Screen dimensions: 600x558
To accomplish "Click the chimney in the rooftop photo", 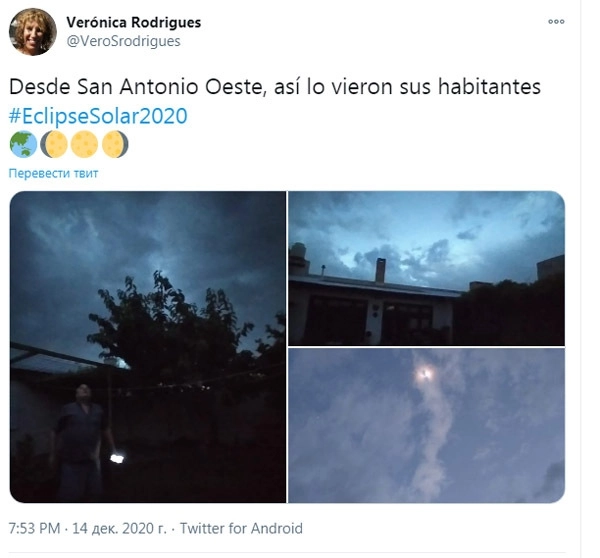I will point(380,271).
